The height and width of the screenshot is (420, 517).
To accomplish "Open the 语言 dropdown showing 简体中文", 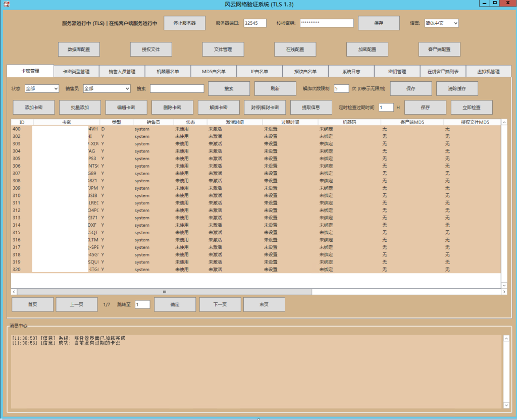I will coord(441,23).
